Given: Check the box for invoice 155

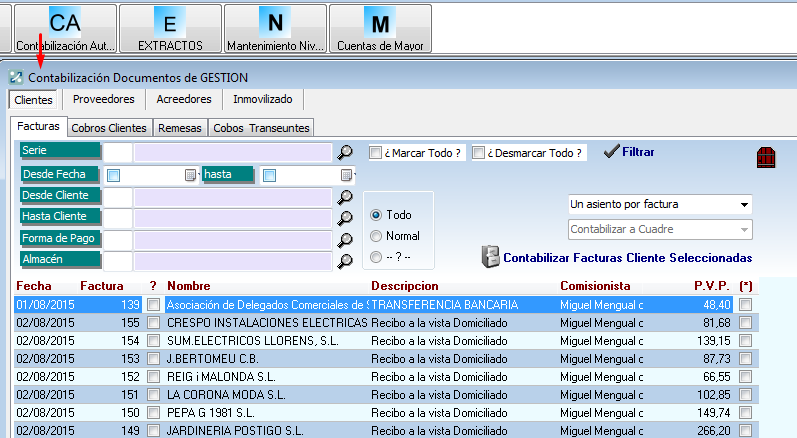Looking at the screenshot, I should coord(153,323).
